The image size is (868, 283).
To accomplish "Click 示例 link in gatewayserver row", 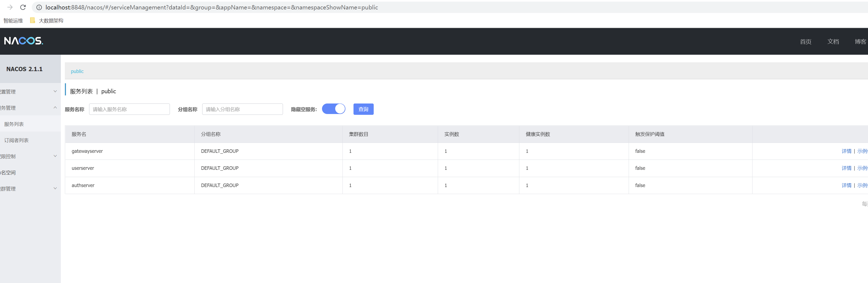I will coord(862,151).
